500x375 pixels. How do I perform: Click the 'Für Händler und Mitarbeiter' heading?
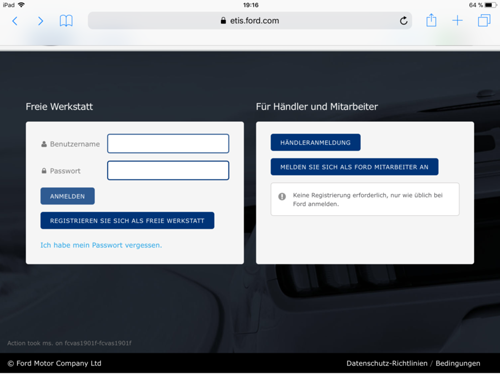[x=317, y=107]
